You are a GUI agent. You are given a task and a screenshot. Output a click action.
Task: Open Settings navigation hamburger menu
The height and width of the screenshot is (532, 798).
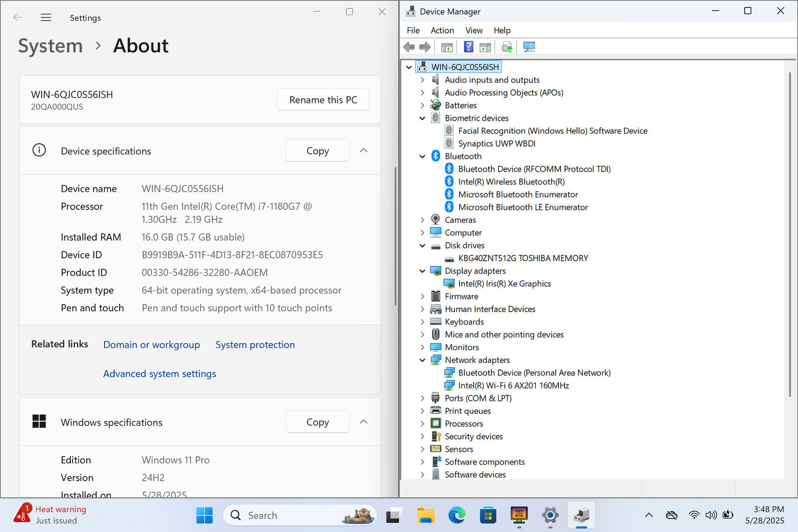coord(46,17)
